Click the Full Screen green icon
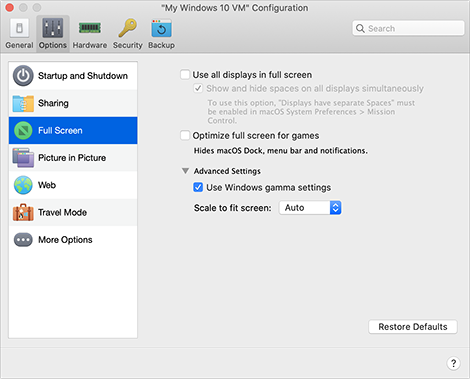 (x=23, y=131)
